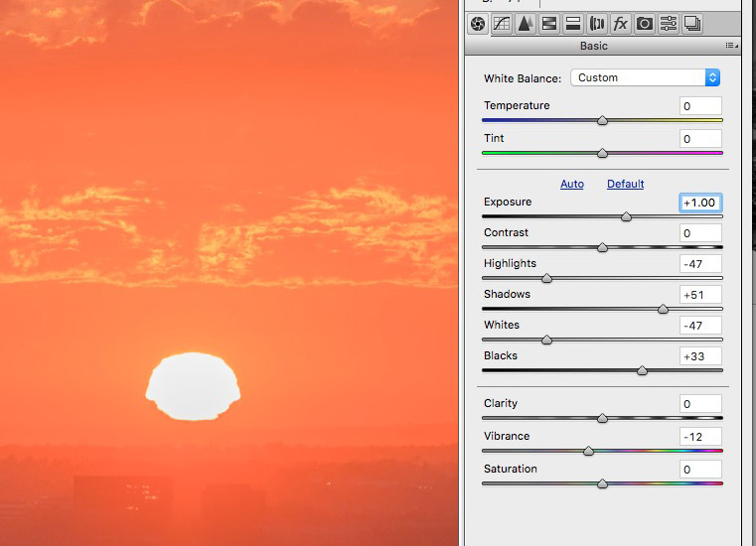Open the White Balance Custom dropdown
The width and height of the screenshot is (756, 546).
[x=645, y=77]
